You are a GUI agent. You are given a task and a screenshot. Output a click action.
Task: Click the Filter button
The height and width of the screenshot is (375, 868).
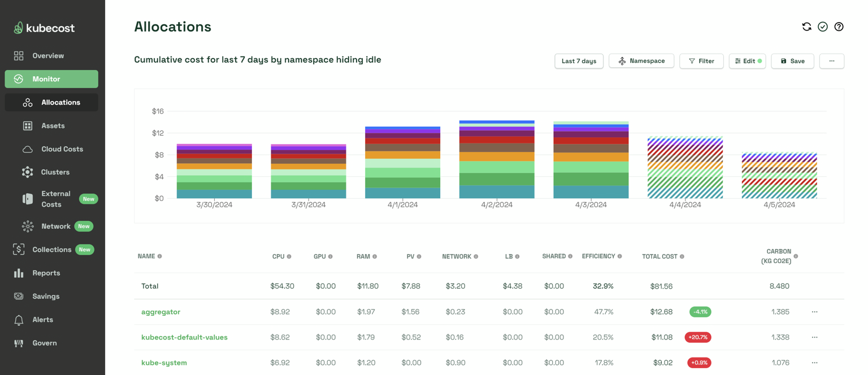(701, 61)
